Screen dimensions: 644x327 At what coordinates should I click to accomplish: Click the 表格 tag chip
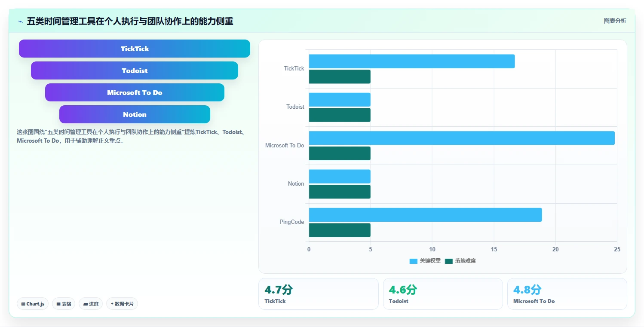tap(64, 304)
